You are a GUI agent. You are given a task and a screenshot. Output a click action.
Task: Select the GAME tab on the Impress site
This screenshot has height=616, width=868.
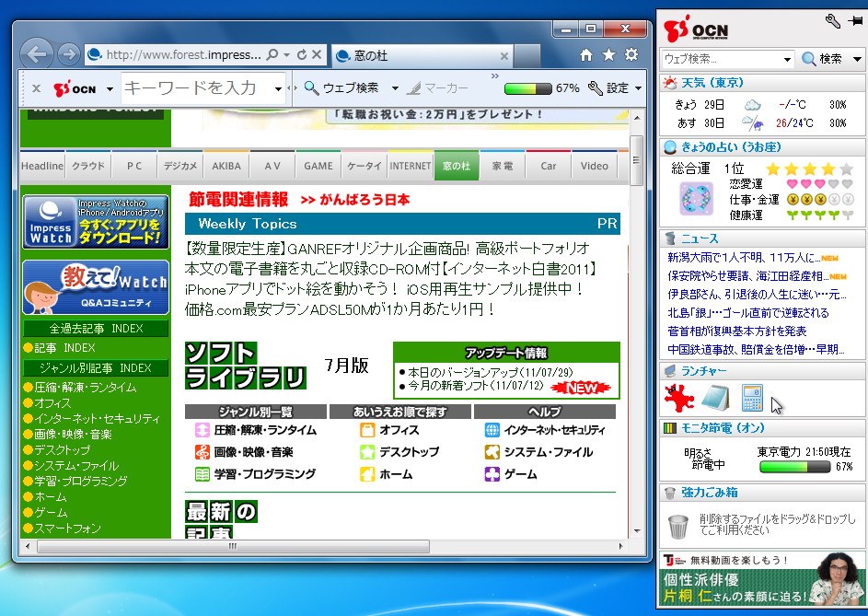click(x=318, y=166)
